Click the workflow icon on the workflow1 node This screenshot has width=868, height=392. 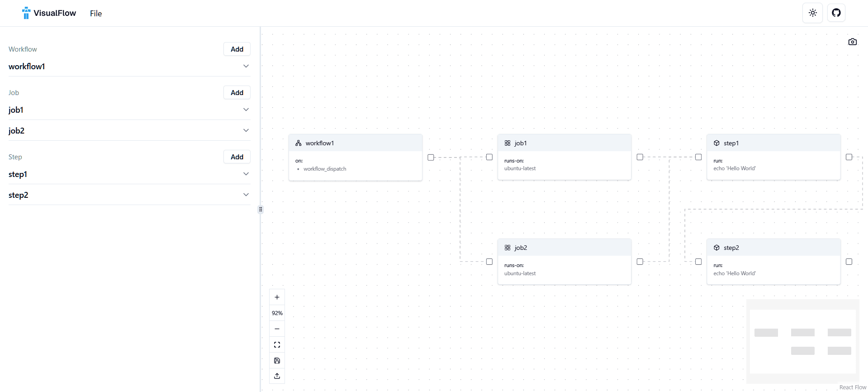[x=298, y=143]
